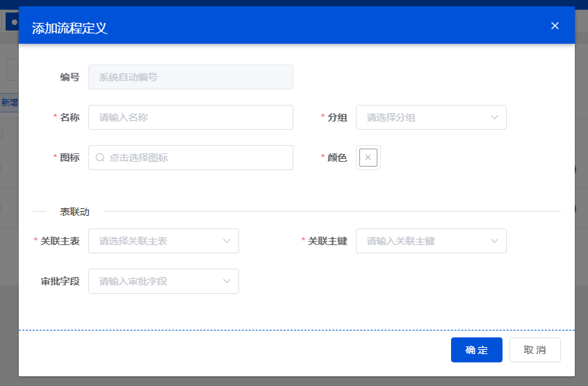Click the 表联动 section heading

[74, 212]
